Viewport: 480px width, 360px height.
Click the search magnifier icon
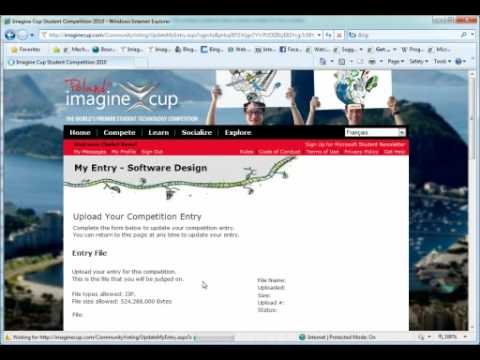pyautogui.click(x=464, y=35)
